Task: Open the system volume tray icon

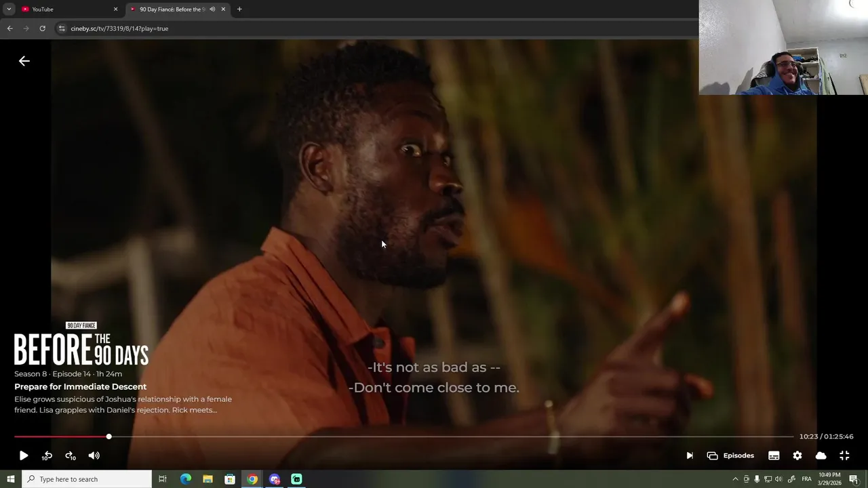Action: click(778, 479)
